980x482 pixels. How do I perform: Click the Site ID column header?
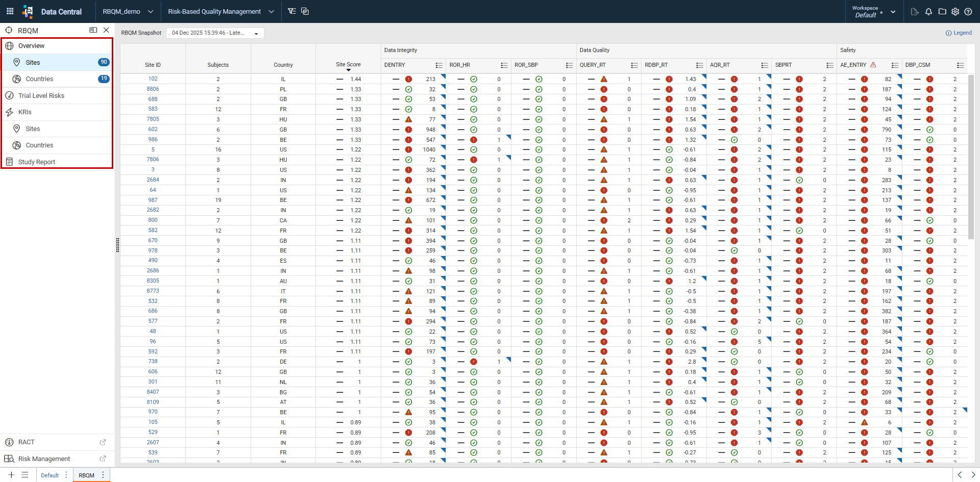(x=153, y=65)
